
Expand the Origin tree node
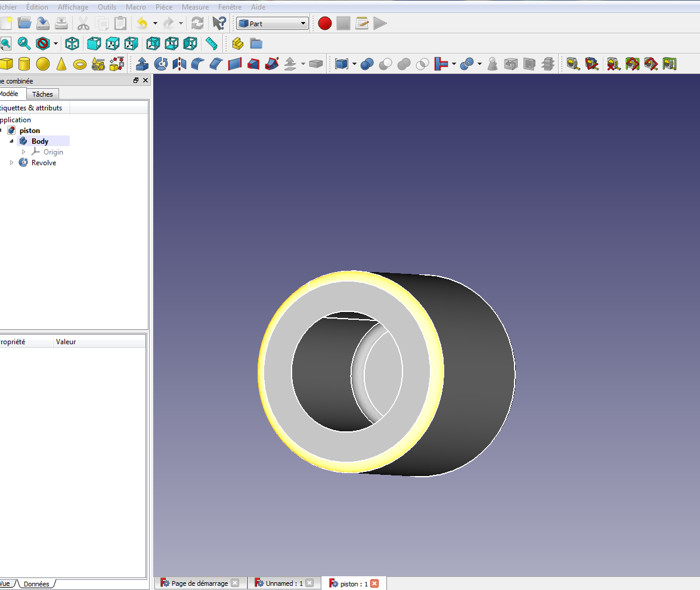click(24, 152)
